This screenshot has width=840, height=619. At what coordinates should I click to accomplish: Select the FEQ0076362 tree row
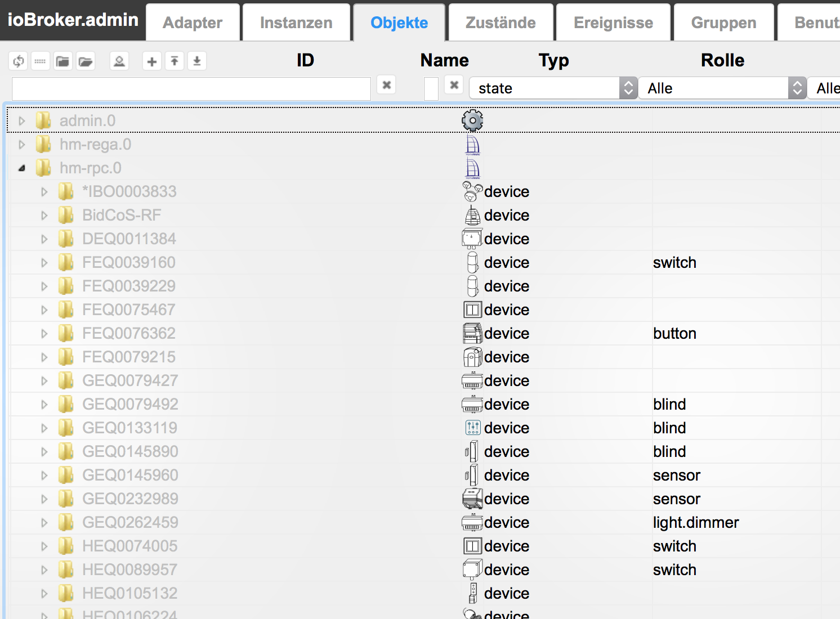click(423, 334)
